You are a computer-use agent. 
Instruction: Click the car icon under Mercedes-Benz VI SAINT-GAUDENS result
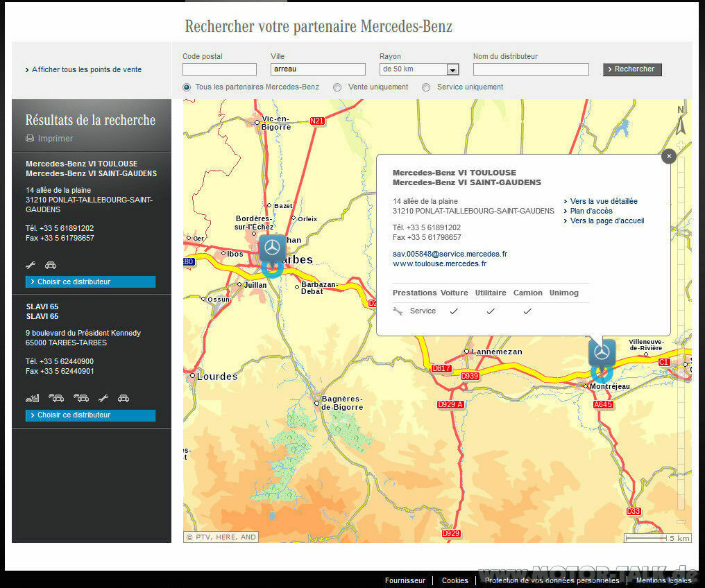point(51,265)
